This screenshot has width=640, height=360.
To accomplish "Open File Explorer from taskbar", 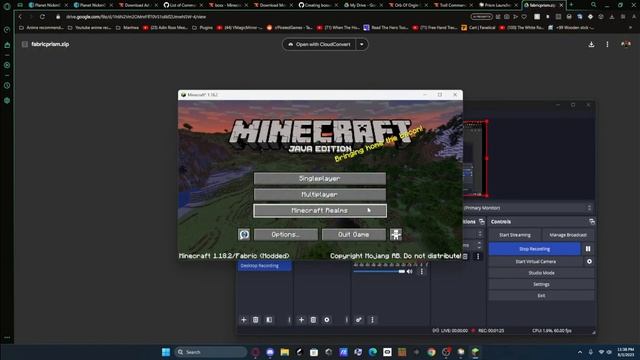I will [284, 352].
